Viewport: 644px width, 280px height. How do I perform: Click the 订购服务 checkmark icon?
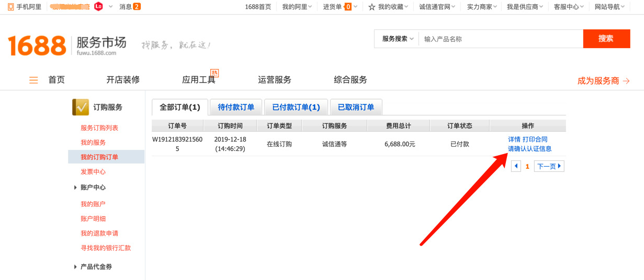pos(81,107)
